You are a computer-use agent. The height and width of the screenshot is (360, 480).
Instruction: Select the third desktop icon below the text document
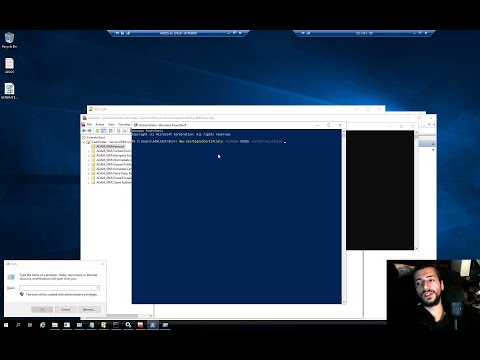pyautogui.click(x=9, y=91)
